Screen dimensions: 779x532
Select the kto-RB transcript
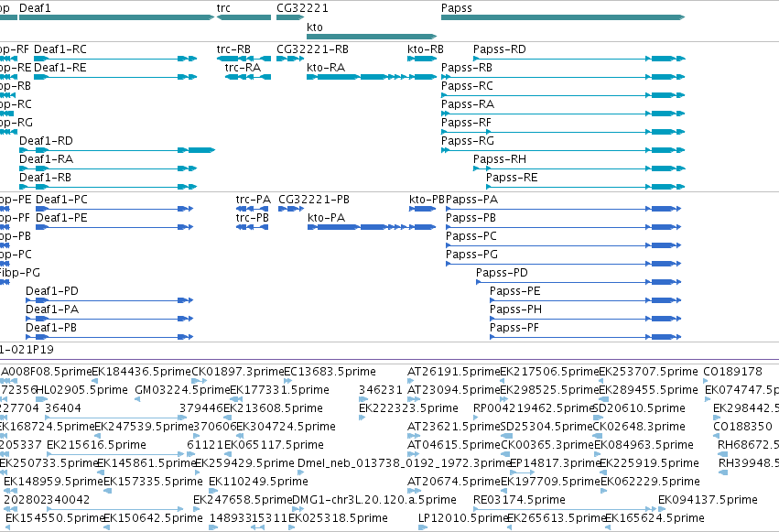coord(422,59)
